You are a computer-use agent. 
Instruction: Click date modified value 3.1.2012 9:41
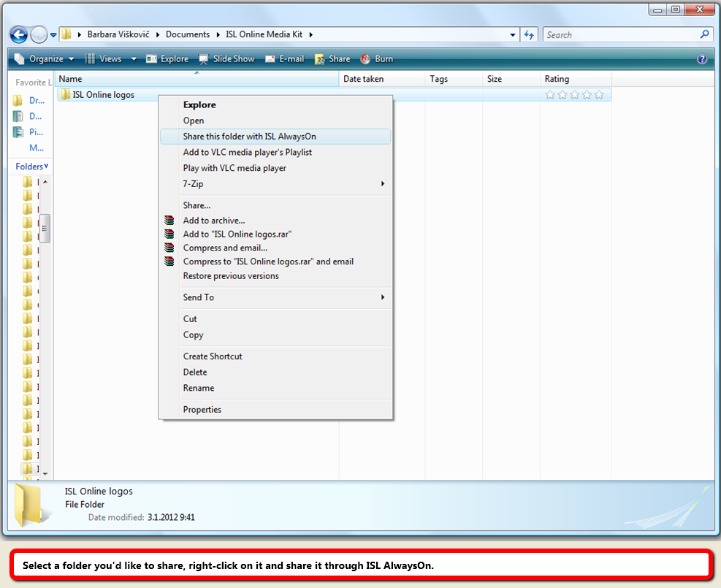coord(171,517)
